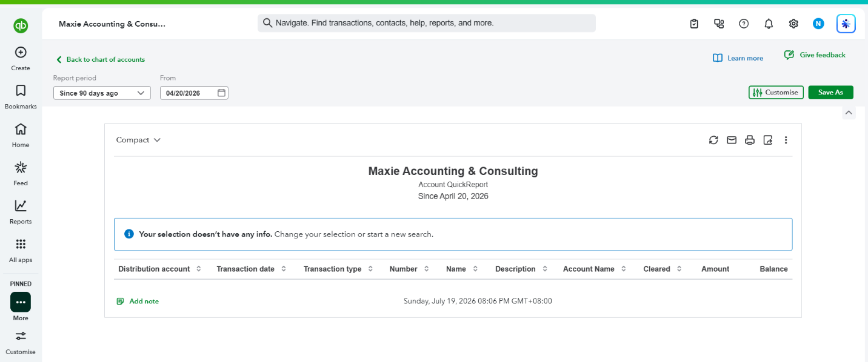Open sidebar Customise sliders icon
868x362 pixels.
[21, 336]
